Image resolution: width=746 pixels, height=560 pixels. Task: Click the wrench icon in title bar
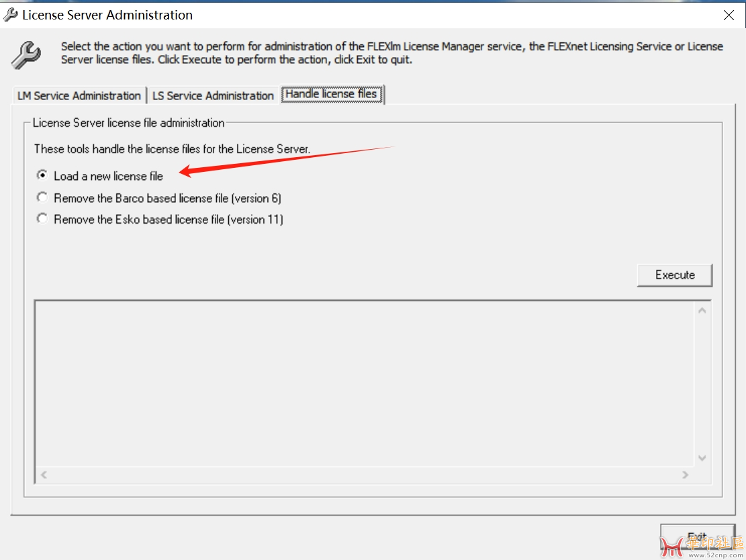coord(11,15)
